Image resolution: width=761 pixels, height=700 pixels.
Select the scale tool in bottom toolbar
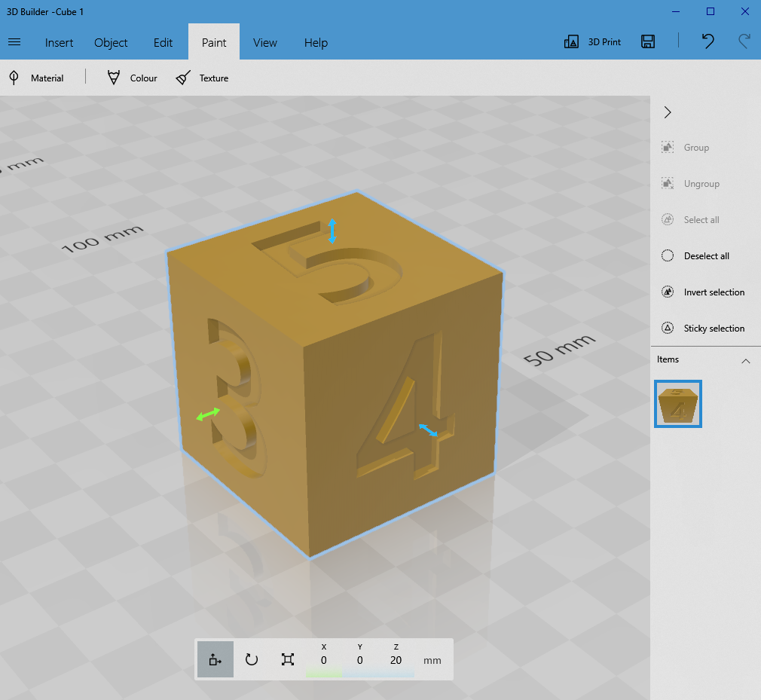click(x=287, y=659)
